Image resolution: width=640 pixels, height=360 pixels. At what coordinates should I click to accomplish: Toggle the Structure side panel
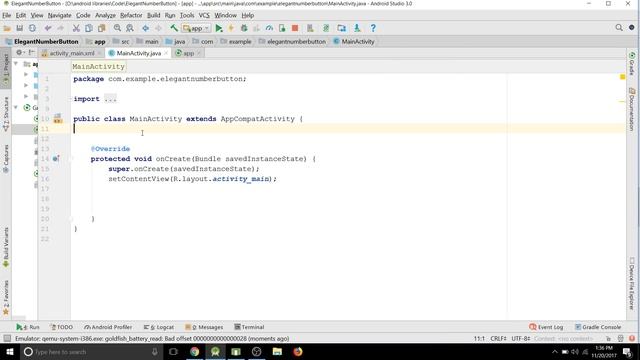click(x=6, y=114)
